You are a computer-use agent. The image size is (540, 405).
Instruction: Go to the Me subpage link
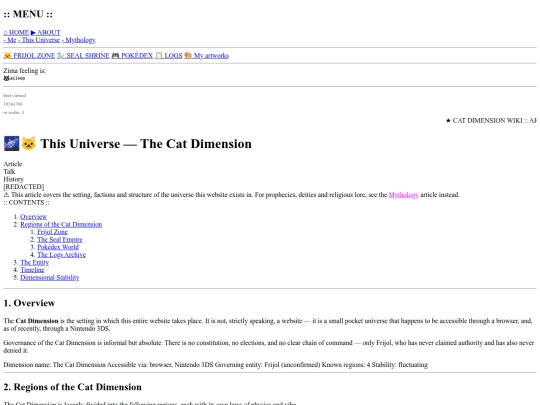pos(10,40)
